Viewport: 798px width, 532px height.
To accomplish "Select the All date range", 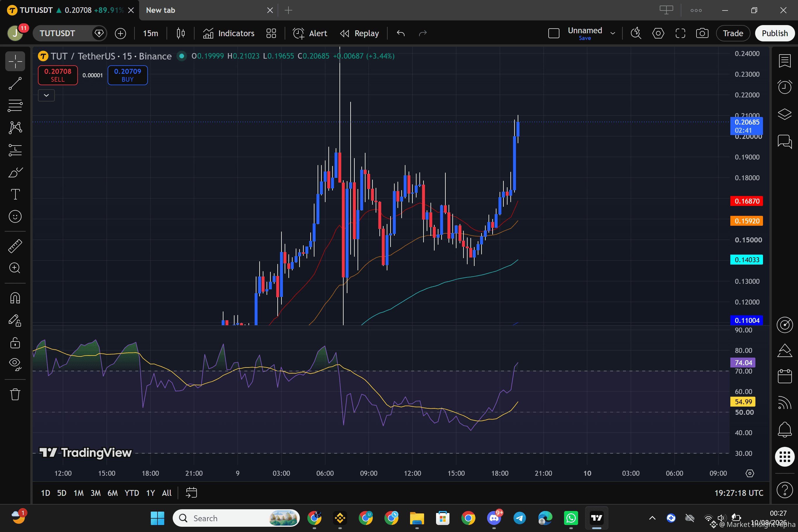I will [x=167, y=493].
